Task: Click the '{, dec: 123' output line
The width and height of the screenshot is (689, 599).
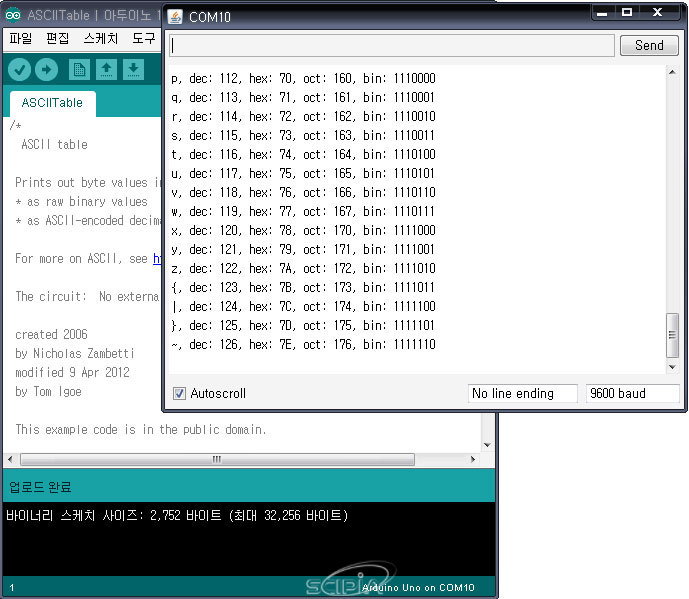Action: coord(303,287)
